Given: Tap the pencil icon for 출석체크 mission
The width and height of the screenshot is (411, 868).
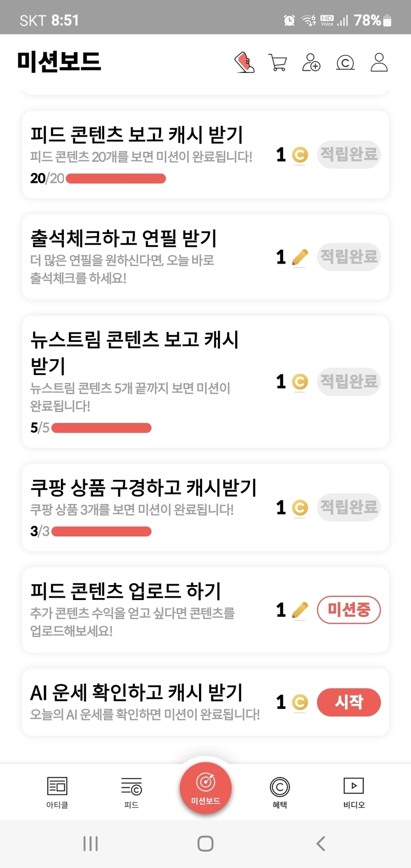Looking at the screenshot, I should click(300, 257).
